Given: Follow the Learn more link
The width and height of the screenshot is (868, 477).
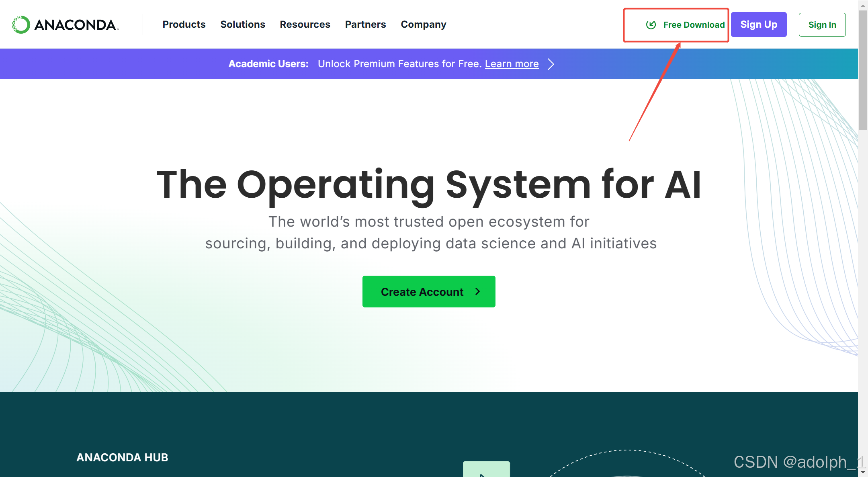Looking at the screenshot, I should (x=512, y=64).
